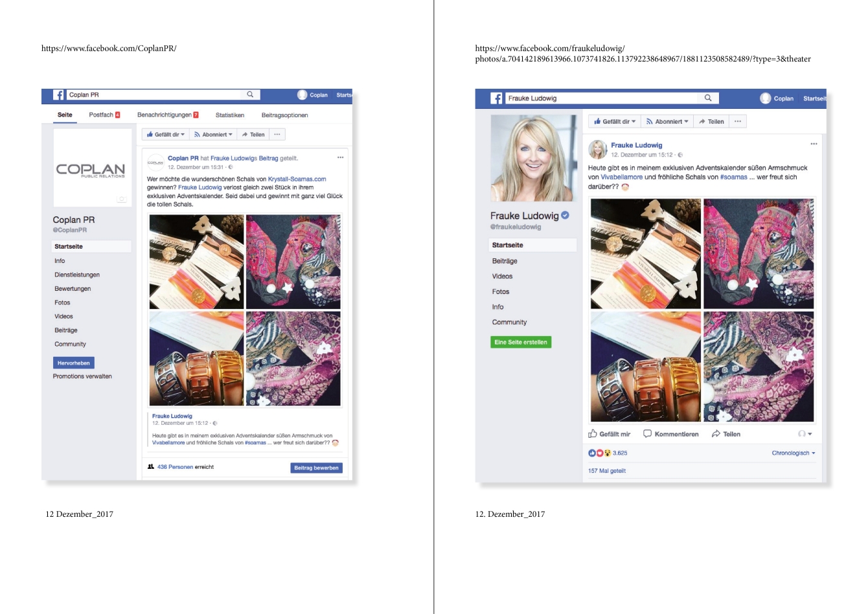Click the green Eine Seite erstellen button
The height and width of the screenshot is (614, 868).
[521, 342]
